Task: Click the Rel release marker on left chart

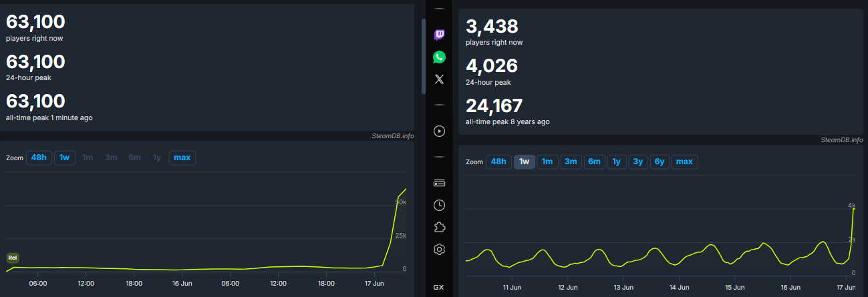Action: tap(13, 258)
